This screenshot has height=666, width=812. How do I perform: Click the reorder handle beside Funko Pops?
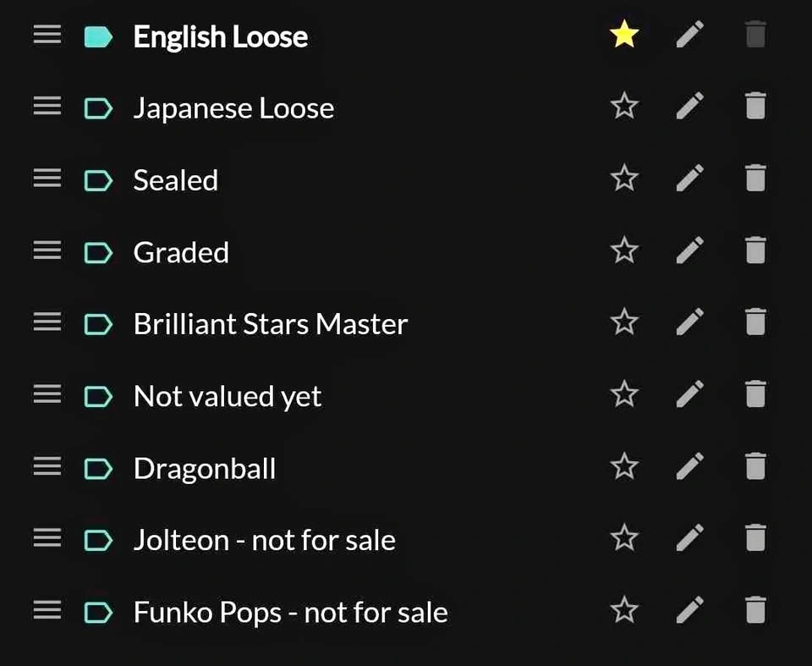pyautogui.click(x=47, y=609)
